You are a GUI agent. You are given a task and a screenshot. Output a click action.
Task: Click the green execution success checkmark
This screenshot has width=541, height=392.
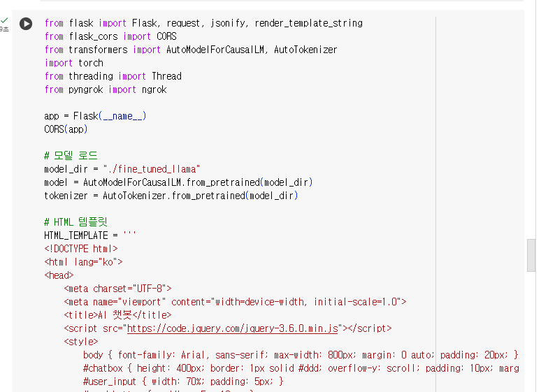pos(4,21)
